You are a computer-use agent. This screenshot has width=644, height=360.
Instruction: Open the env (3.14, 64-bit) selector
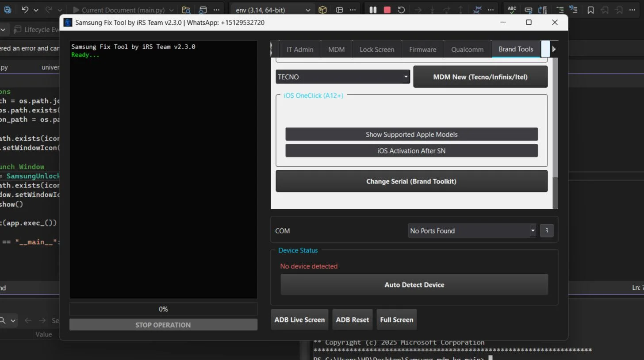tap(272, 10)
